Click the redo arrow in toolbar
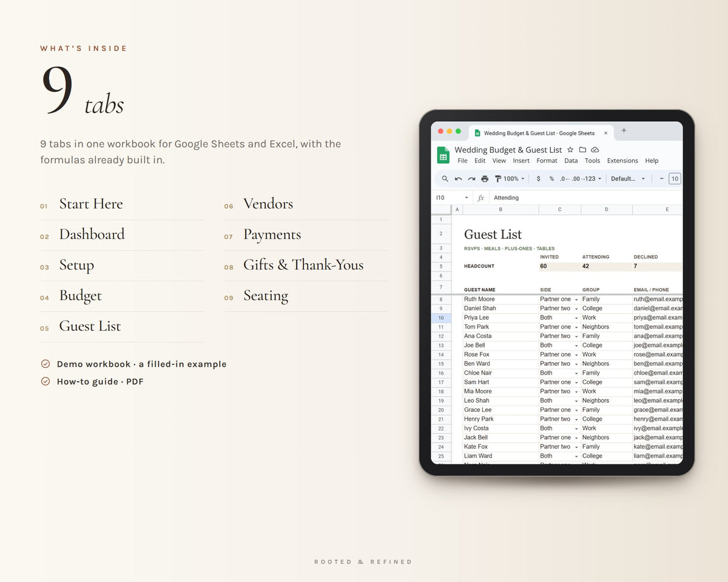Screen dimensions: 728x582 point(471,179)
